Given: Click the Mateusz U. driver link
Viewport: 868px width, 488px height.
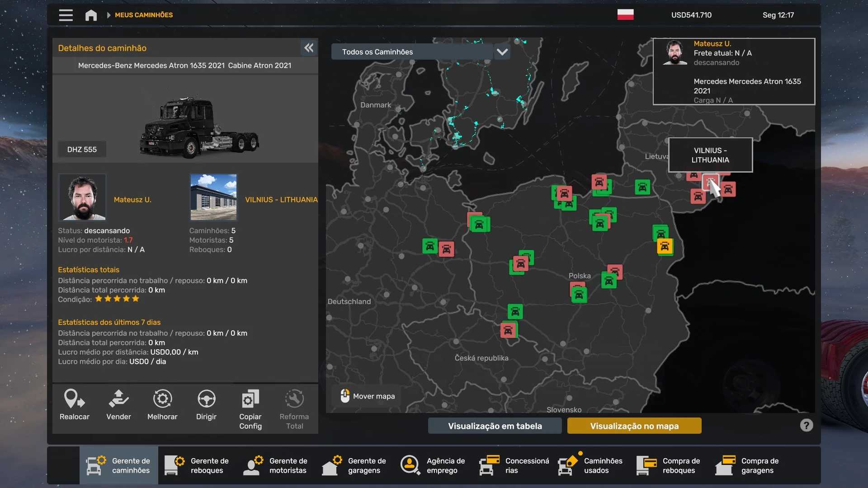Looking at the screenshot, I should [x=132, y=200].
